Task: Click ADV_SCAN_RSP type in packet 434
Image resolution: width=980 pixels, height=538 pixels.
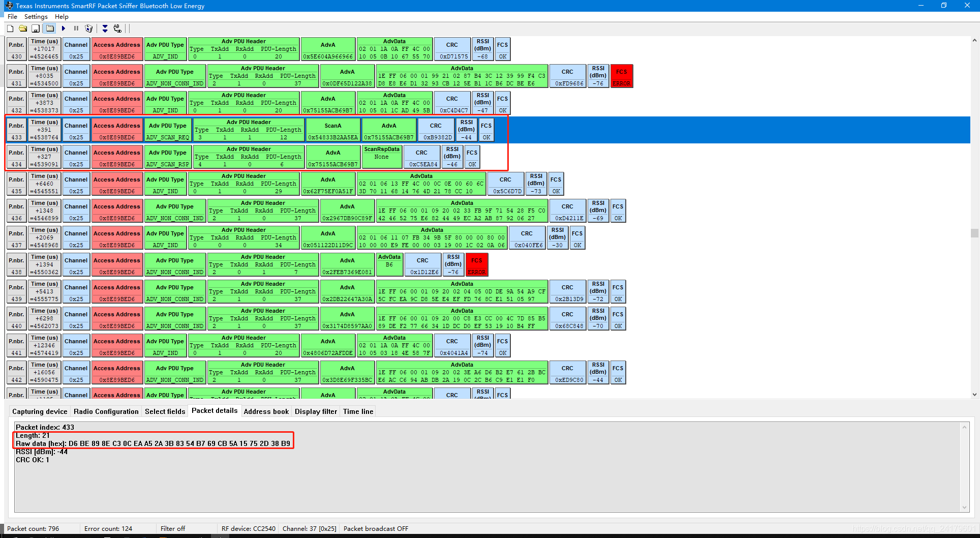Action: [168, 157]
